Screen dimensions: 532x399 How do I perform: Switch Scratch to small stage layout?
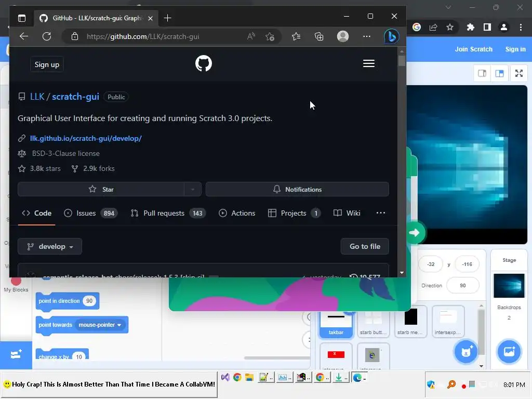tap(482, 73)
